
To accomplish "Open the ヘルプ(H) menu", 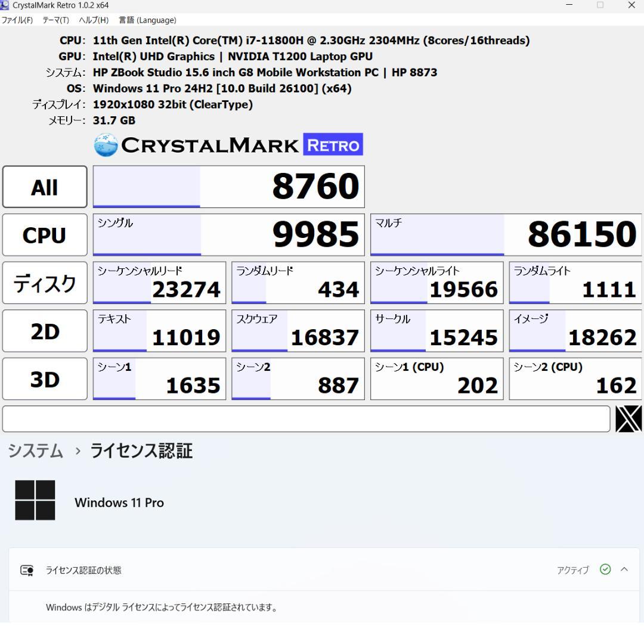I will (92, 20).
